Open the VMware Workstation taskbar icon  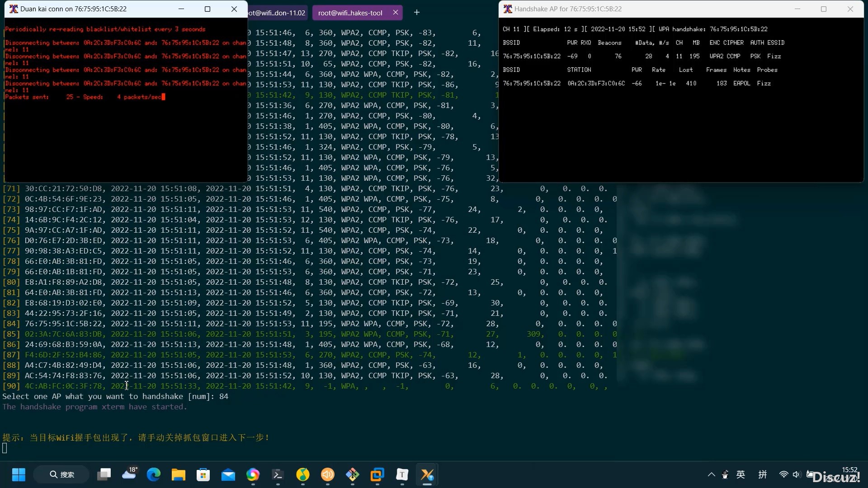[377, 474]
